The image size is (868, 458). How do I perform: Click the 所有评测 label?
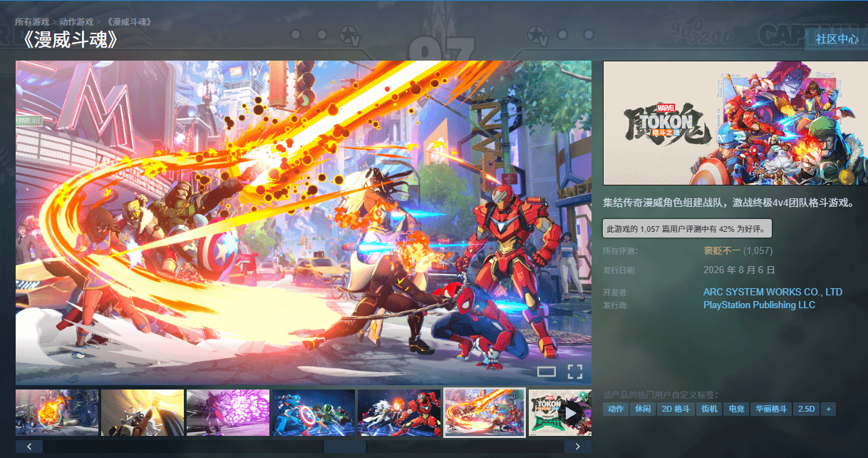tap(620, 251)
